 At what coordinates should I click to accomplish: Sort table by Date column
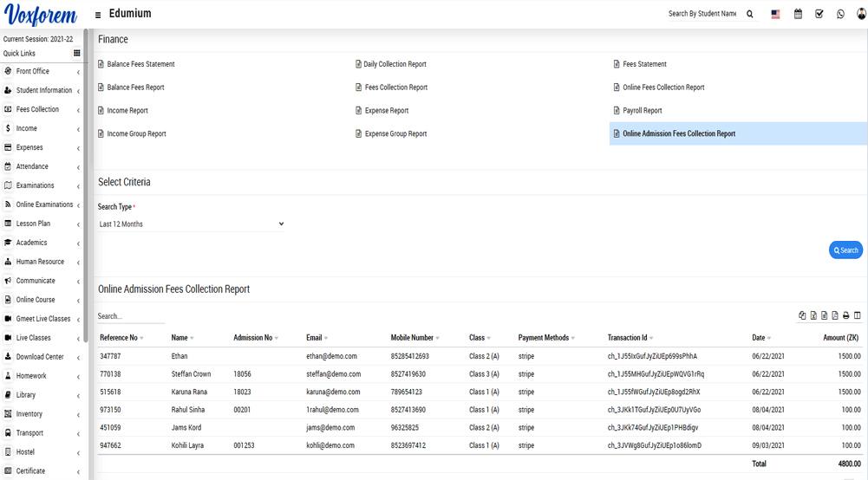[x=760, y=338]
